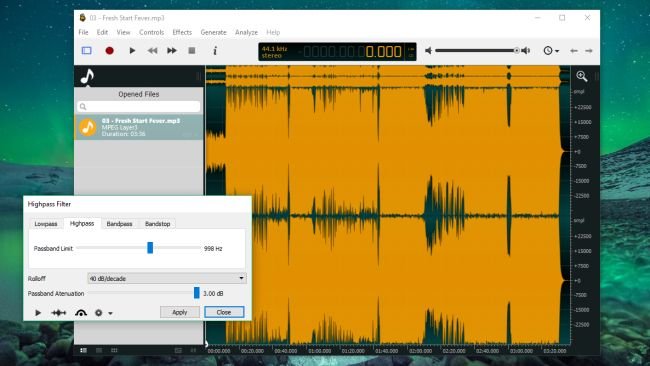Click into the Opened Files search field
The image size is (650, 366).
(x=139, y=107)
